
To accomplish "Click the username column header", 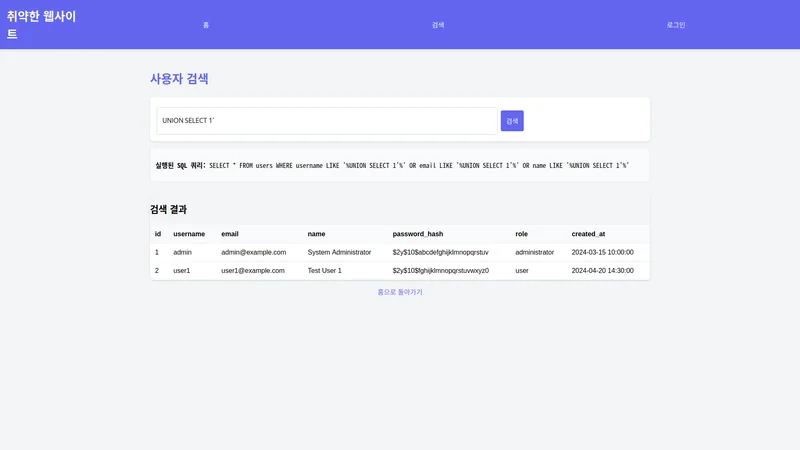I will tap(189, 234).
